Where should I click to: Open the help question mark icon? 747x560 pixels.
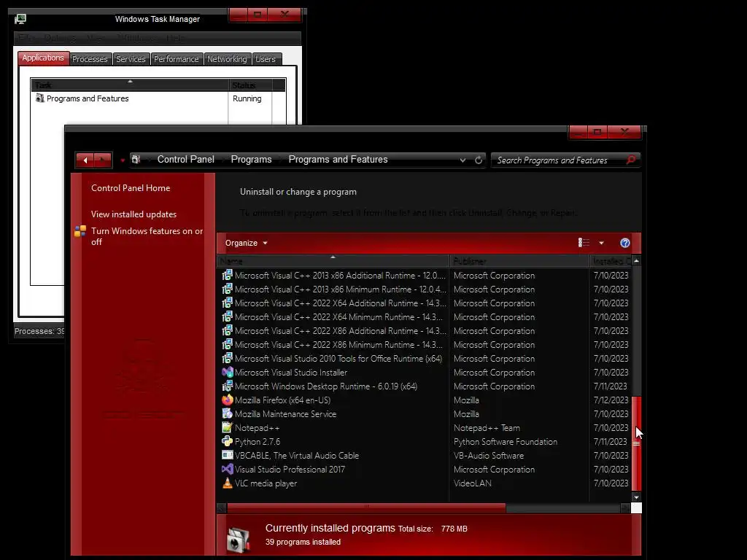point(625,243)
